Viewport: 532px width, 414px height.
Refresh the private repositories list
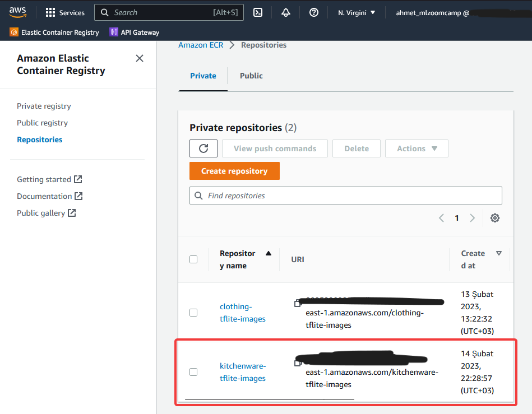point(203,148)
